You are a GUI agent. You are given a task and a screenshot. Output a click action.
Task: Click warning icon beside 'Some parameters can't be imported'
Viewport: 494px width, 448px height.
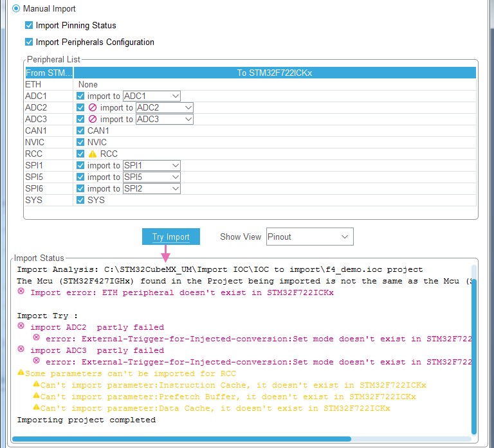pos(21,372)
